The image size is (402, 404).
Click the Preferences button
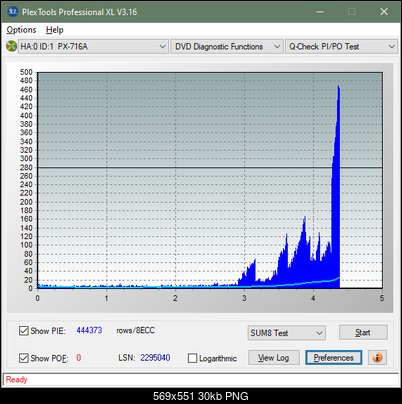(x=334, y=358)
